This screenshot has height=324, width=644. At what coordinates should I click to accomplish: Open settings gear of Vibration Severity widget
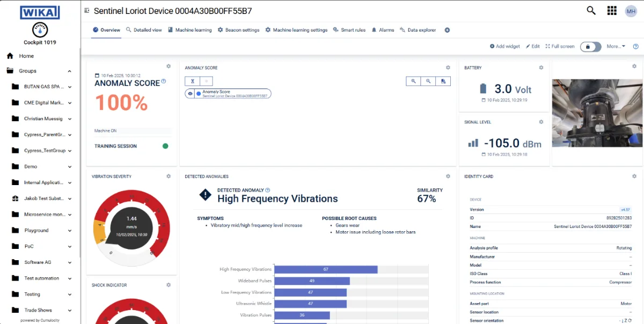click(x=169, y=176)
